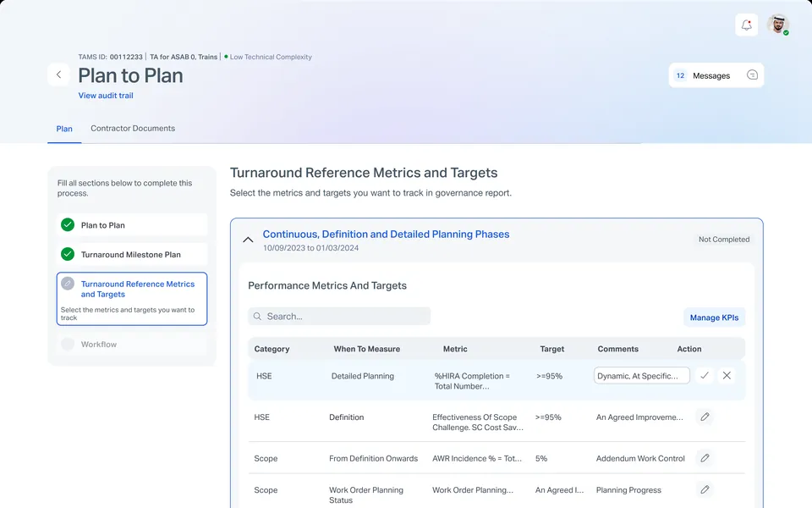The width and height of the screenshot is (812, 508).
Task: Switch to the Contractor Documents tab
Action: click(x=133, y=128)
